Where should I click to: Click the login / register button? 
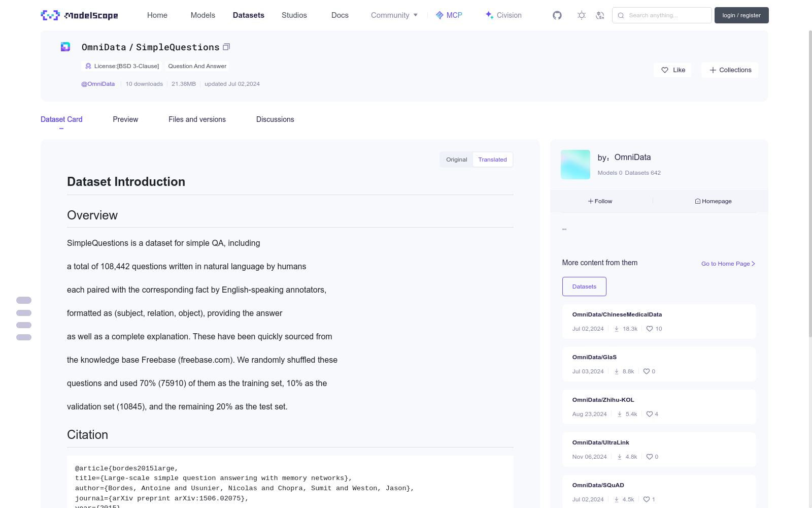741,15
